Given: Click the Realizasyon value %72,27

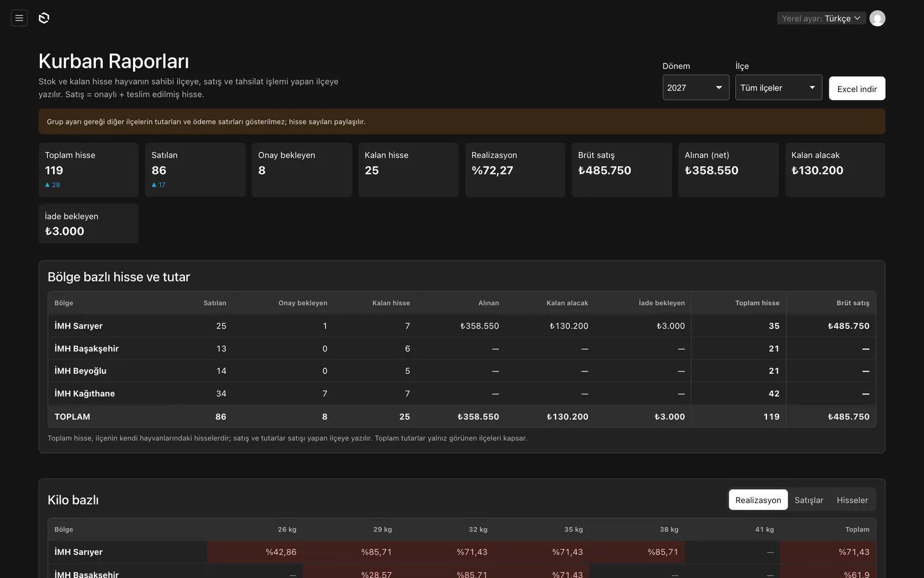Looking at the screenshot, I should click(x=492, y=171).
